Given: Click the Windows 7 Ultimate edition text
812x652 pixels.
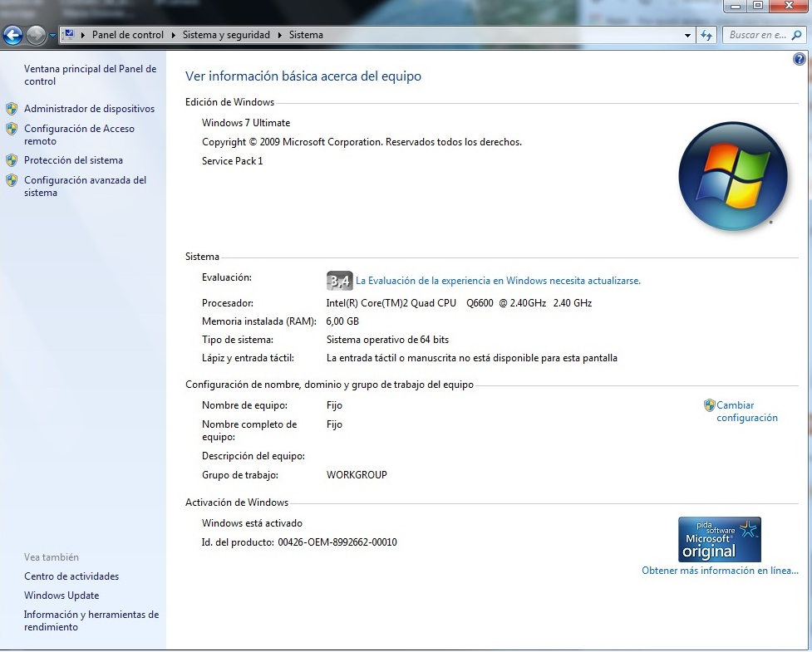Looking at the screenshot, I should (246, 123).
